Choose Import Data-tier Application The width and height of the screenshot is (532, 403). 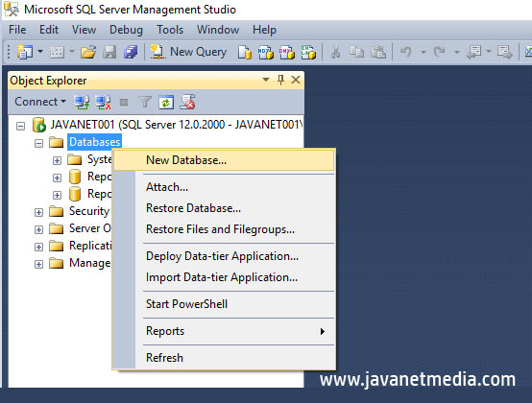pyautogui.click(x=224, y=277)
